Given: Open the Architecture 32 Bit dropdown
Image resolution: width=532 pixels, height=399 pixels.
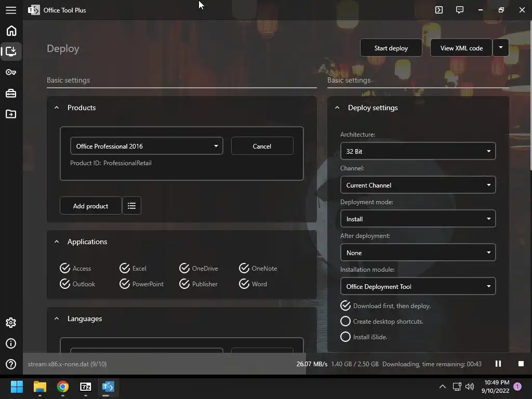Looking at the screenshot, I should point(418,151).
